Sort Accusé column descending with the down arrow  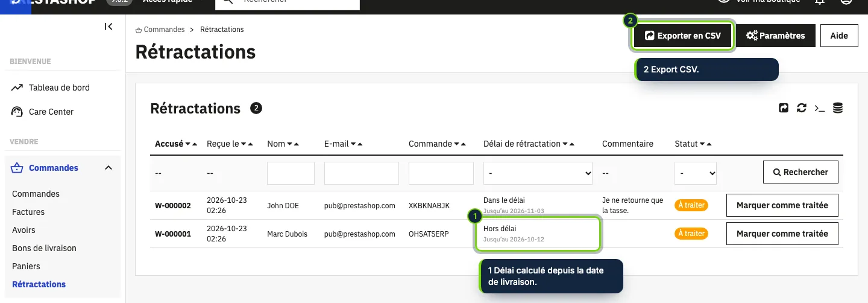coord(188,144)
